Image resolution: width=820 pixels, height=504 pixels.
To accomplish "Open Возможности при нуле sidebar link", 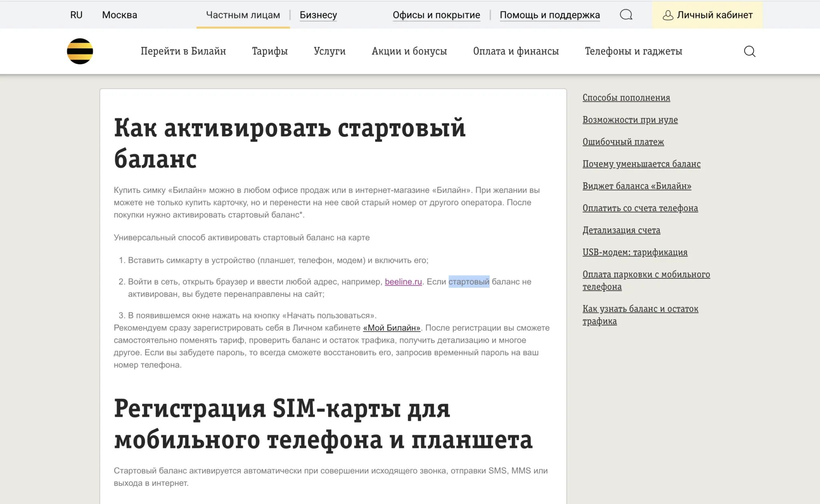I will click(630, 120).
